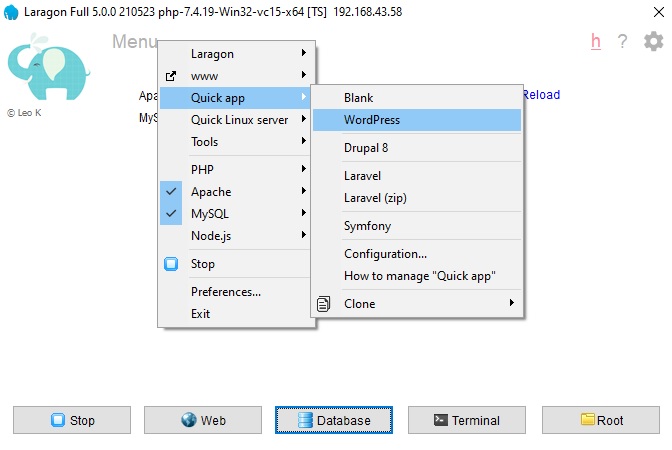Expand the MySQL submenu arrow
The height and width of the screenshot is (450, 672).
point(303,213)
